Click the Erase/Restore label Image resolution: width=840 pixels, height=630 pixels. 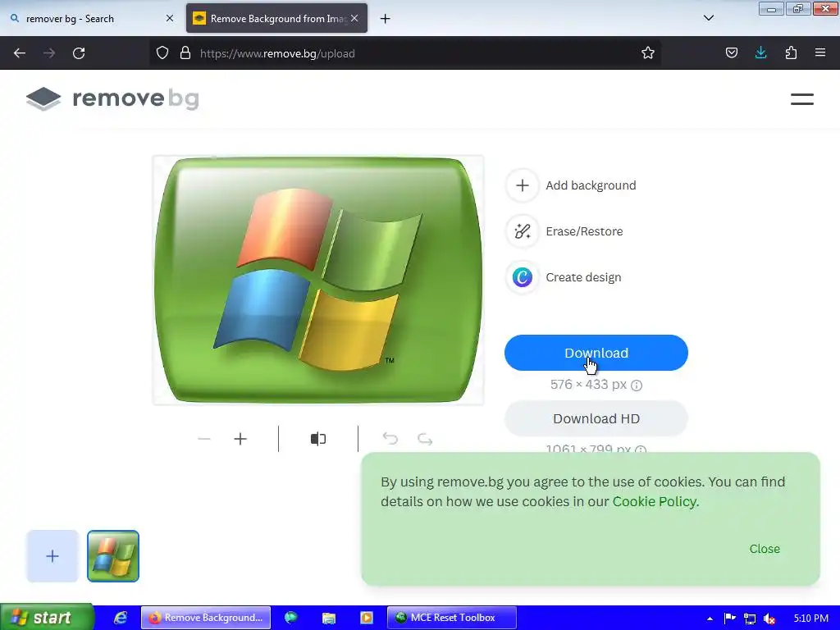tap(584, 231)
